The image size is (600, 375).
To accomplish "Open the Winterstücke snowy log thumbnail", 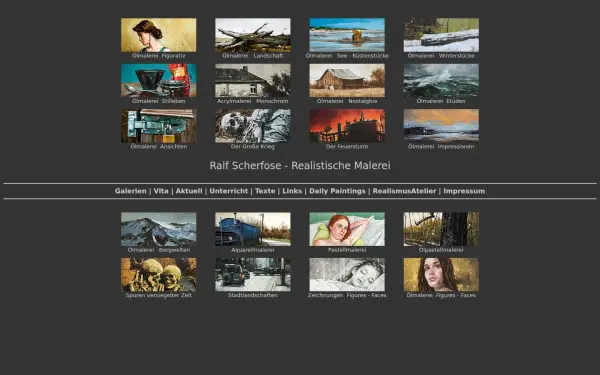I will (441, 35).
